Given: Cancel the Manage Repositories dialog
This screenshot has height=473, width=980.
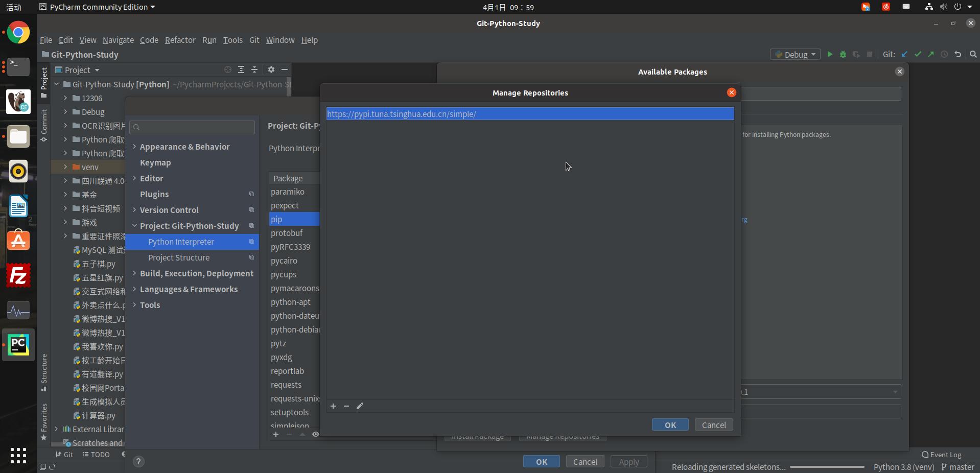Looking at the screenshot, I should [x=714, y=425].
